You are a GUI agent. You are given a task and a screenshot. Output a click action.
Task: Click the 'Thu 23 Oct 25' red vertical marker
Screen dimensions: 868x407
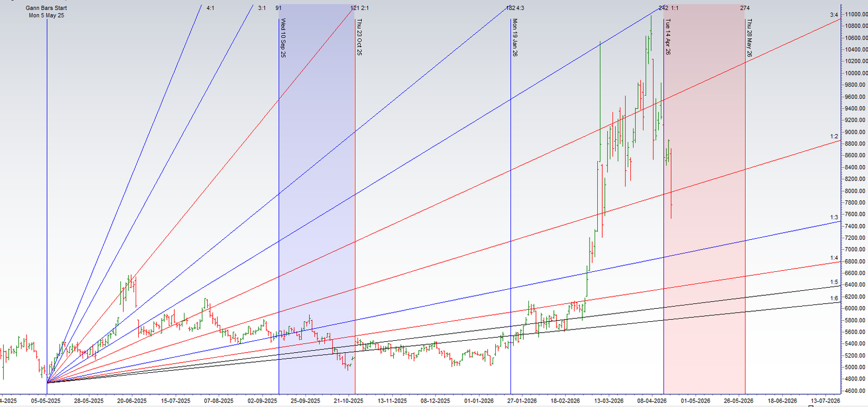click(359, 37)
